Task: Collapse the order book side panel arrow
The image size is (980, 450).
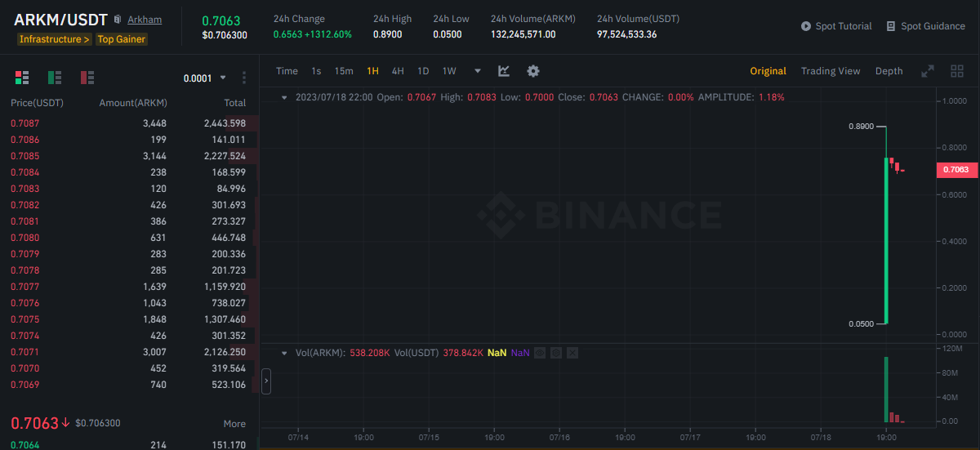Action: [x=266, y=381]
